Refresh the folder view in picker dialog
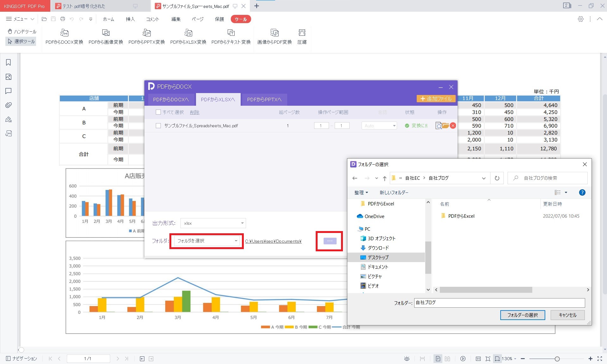607x364 pixels. 497,178
